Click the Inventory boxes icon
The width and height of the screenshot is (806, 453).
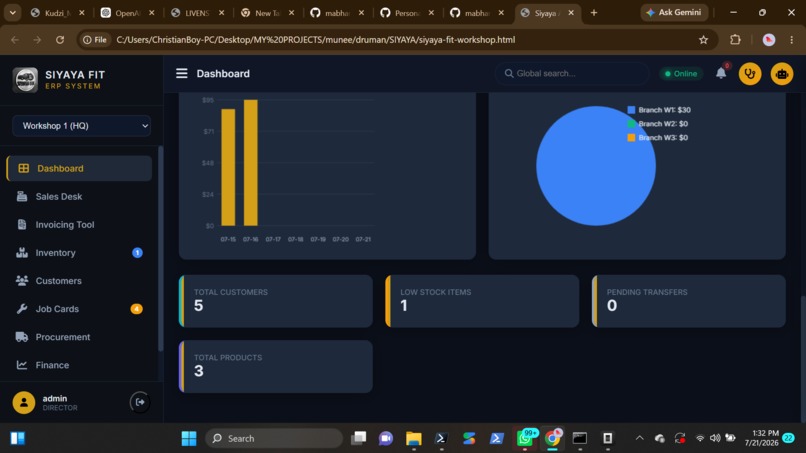22,252
